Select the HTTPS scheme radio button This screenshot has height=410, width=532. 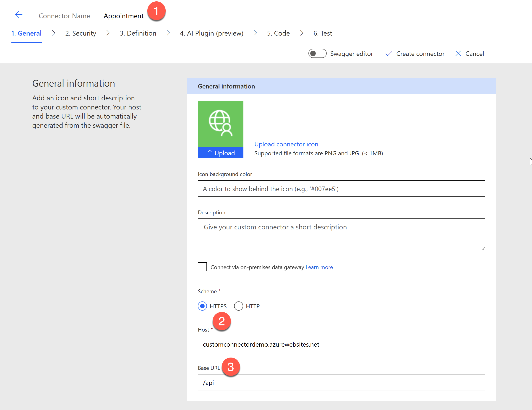coord(202,306)
